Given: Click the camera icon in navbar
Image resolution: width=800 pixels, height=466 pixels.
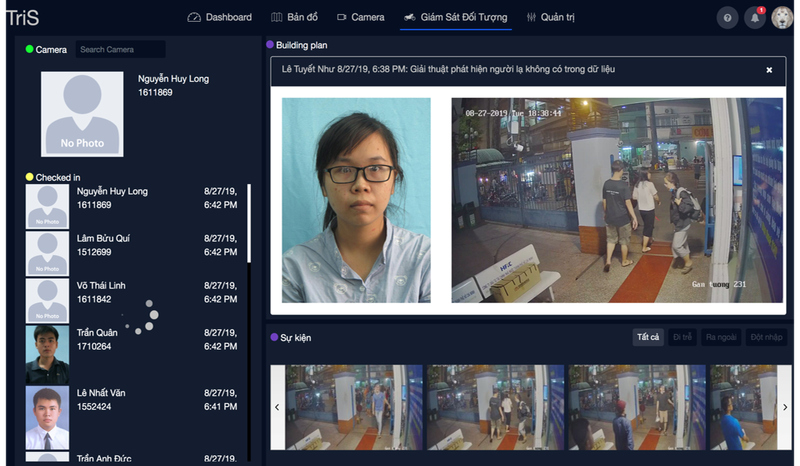Looking at the screenshot, I should coord(341,17).
